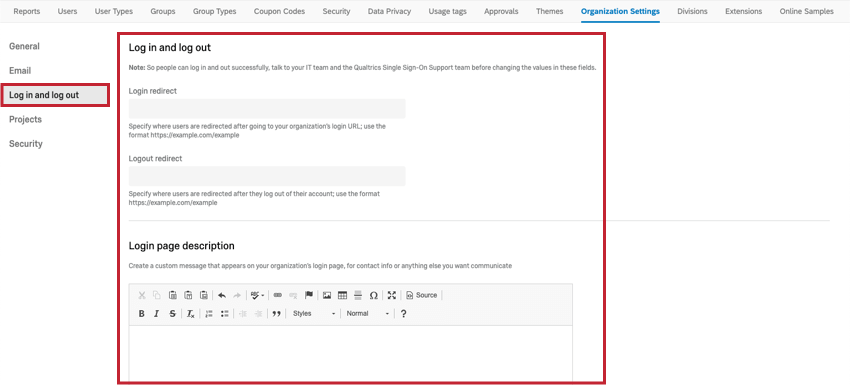The width and height of the screenshot is (850, 385).
Task: Switch to the Users tab
Action: (x=67, y=11)
